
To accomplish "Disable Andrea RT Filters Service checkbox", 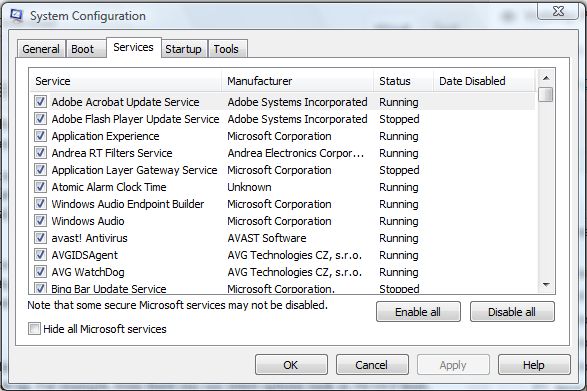I will [x=40, y=153].
